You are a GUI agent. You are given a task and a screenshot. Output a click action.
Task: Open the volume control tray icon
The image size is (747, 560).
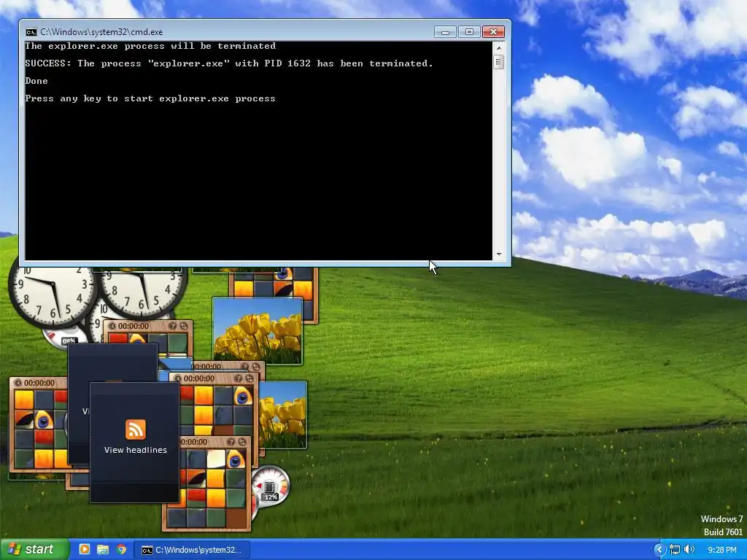(689, 550)
